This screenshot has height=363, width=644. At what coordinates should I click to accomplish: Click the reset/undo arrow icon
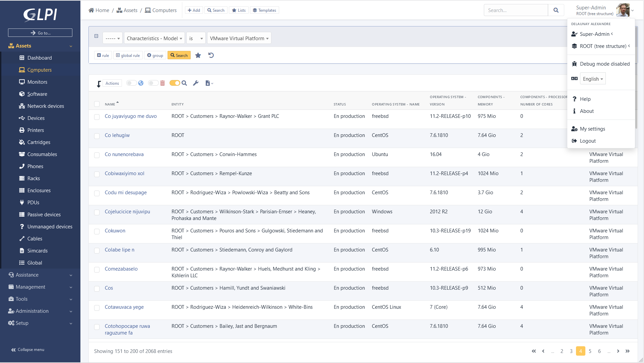click(211, 55)
